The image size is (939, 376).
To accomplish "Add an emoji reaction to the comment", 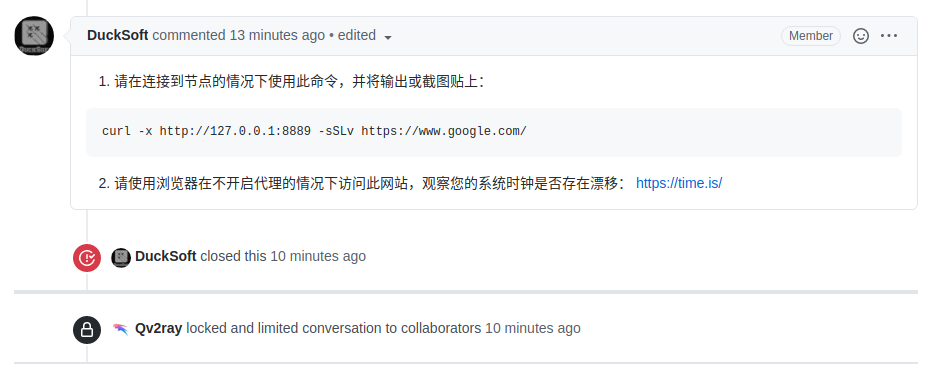I will (x=861, y=36).
